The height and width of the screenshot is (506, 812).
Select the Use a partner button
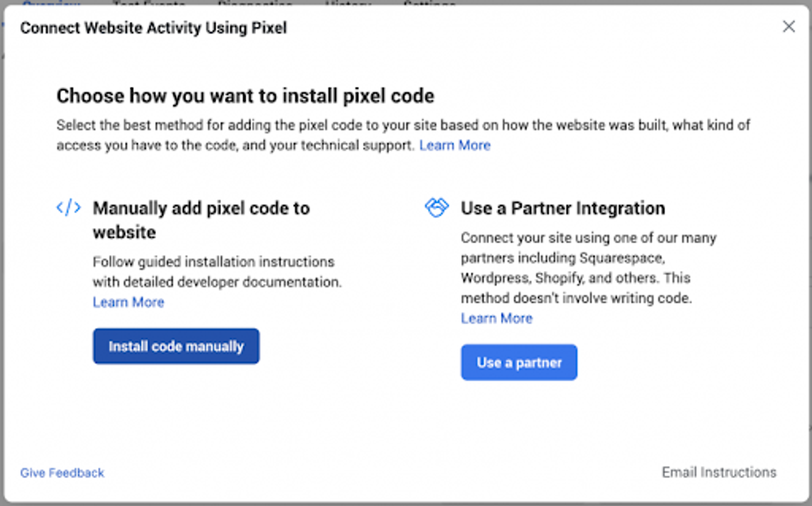pos(519,362)
